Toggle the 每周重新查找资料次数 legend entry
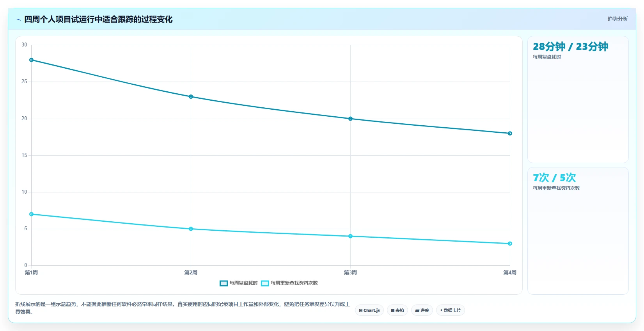 [289, 283]
